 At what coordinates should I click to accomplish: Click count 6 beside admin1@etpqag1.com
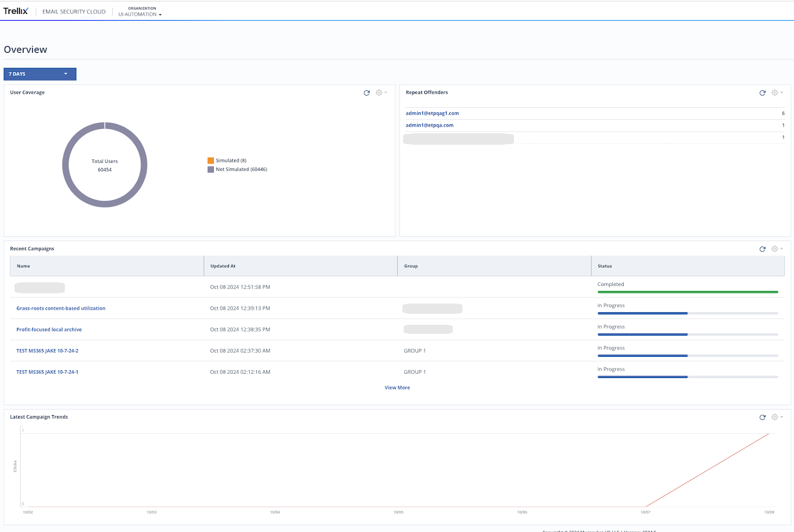[x=783, y=113]
